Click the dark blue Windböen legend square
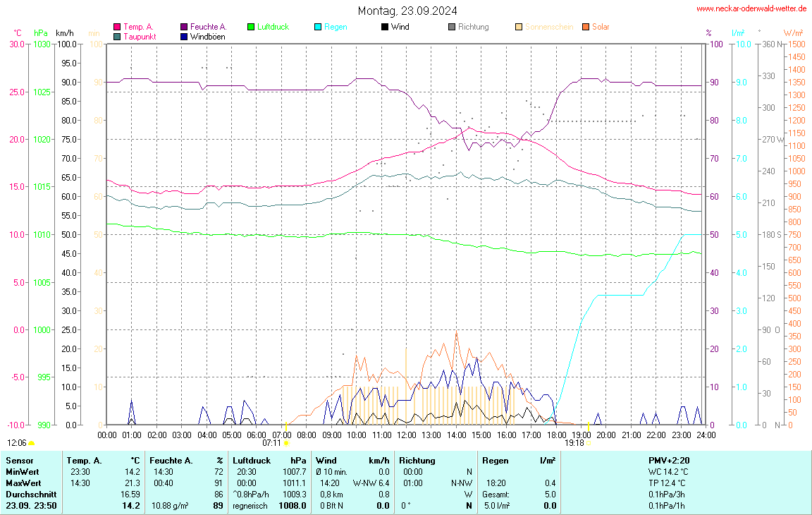Image resolution: width=812 pixels, height=515 pixels. click(x=184, y=37)
